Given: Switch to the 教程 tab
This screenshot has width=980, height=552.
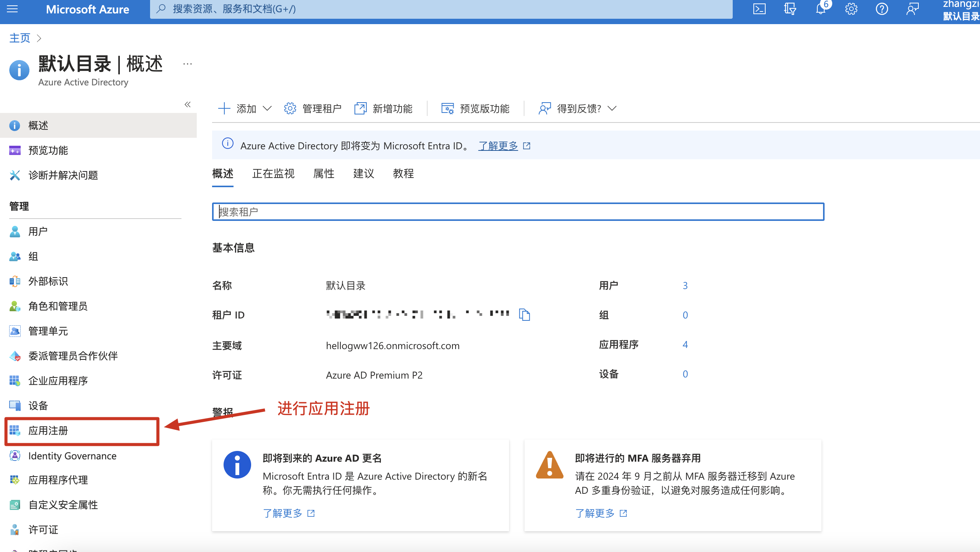Looking at the screenshot, I should (403, 174).
